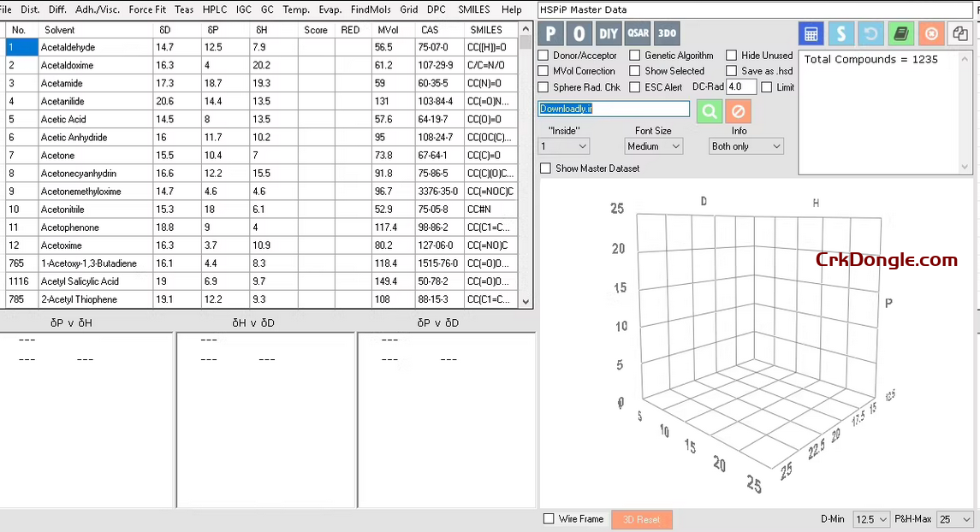Click the S button near the calculator
This screenshot has height=532, width=980.
[840, 33]
